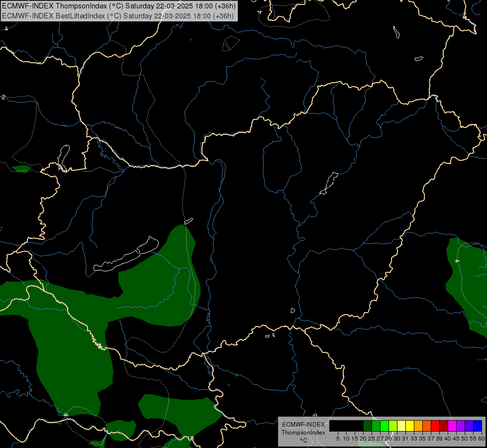Screen dimensions: 487x448
Task: Click the ThompsonIndex title line at top
Action: coord(119,6)
